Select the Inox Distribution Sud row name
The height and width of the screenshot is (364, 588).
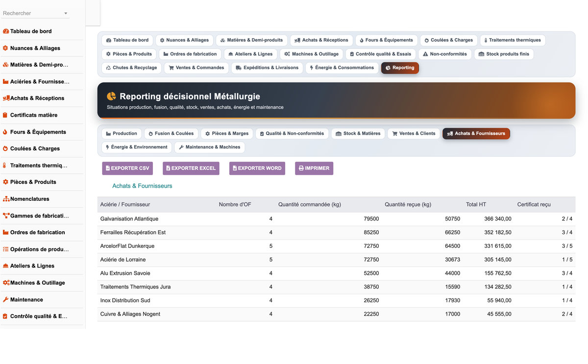(x=125, y=300)
